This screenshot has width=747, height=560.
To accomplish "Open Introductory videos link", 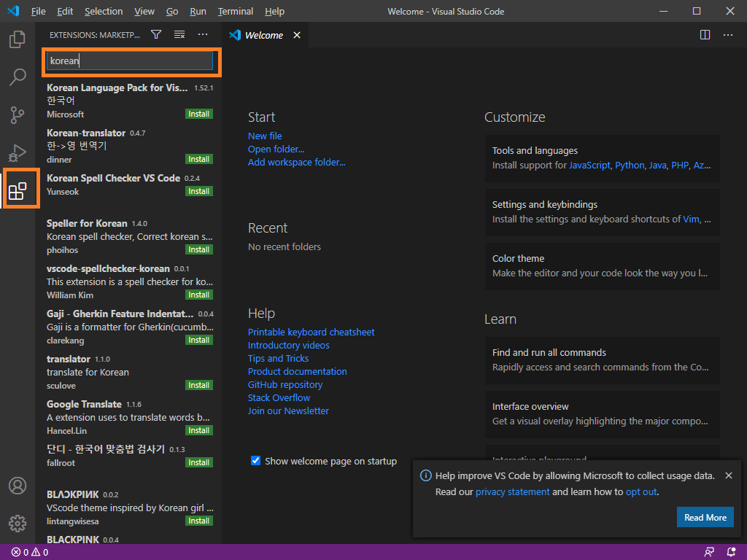I will [289, 345].
